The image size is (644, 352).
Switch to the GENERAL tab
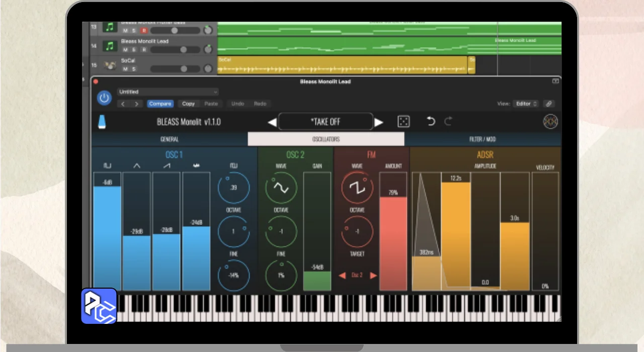(170, 139)
